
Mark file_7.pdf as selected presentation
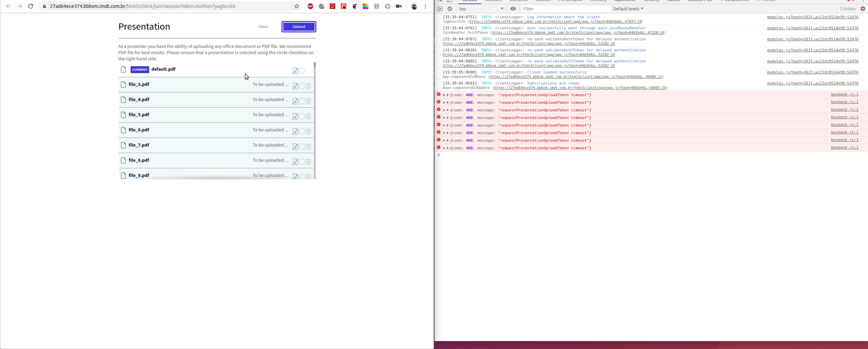tap(301, 147)
